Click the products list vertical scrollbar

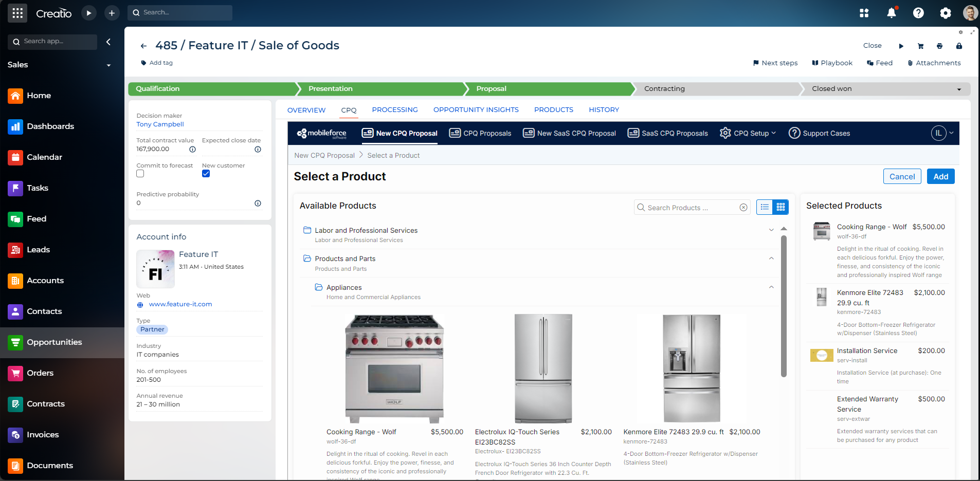point(784,306)
